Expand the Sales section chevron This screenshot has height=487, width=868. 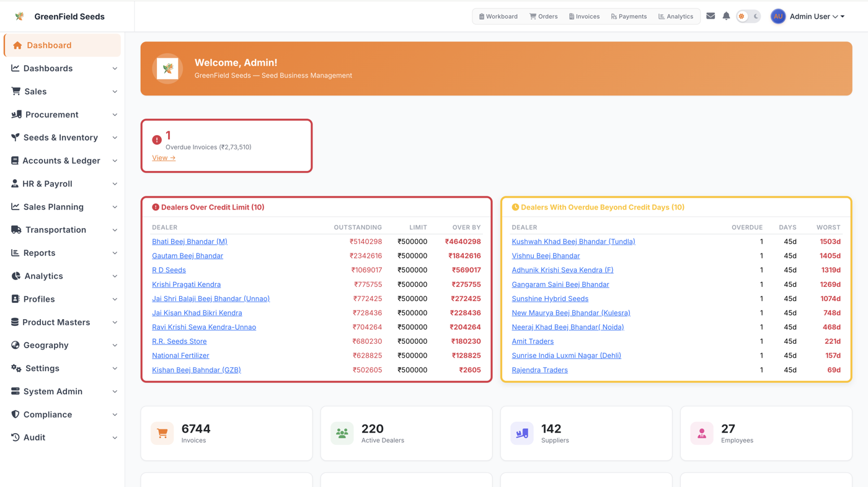[115, 92]
